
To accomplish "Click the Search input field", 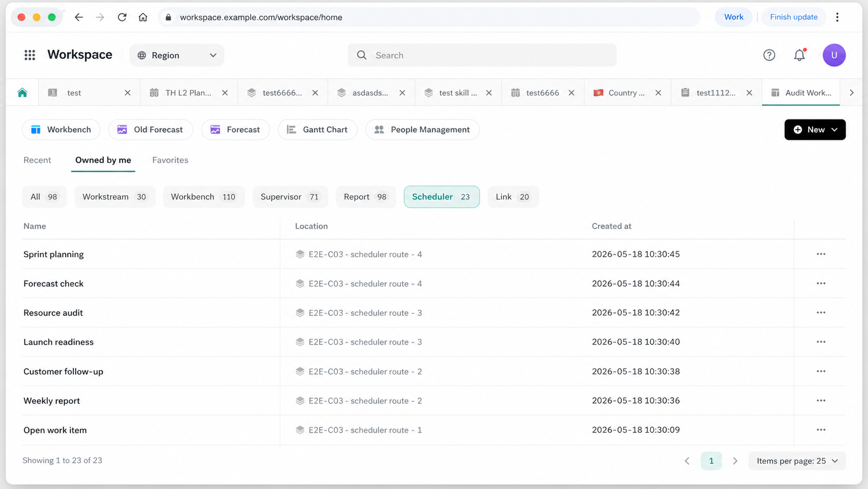I will point(482,55).
